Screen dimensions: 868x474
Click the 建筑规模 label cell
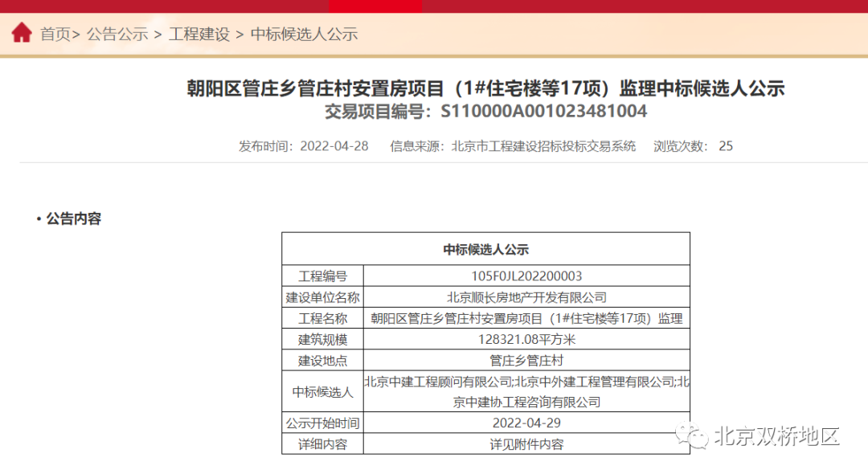[323, 339]
